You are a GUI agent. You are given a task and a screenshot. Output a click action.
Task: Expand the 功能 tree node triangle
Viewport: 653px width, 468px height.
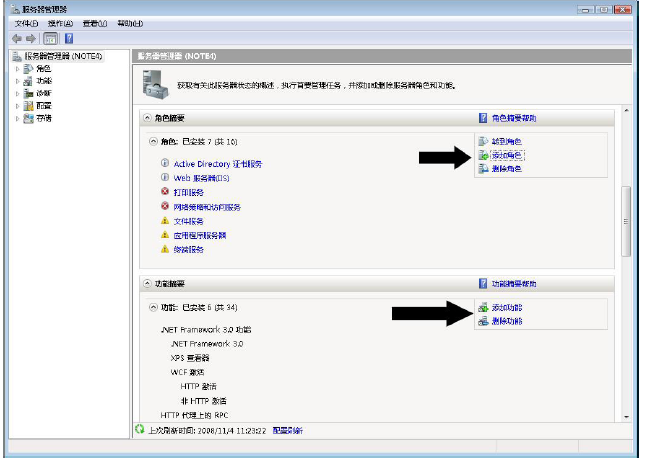click(x=17, y=81)
